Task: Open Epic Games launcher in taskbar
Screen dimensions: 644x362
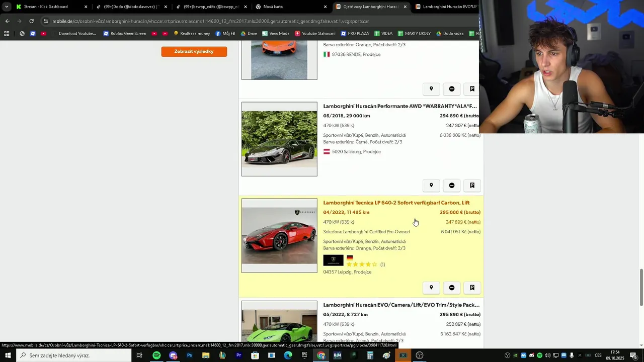Action: point(304,355)
